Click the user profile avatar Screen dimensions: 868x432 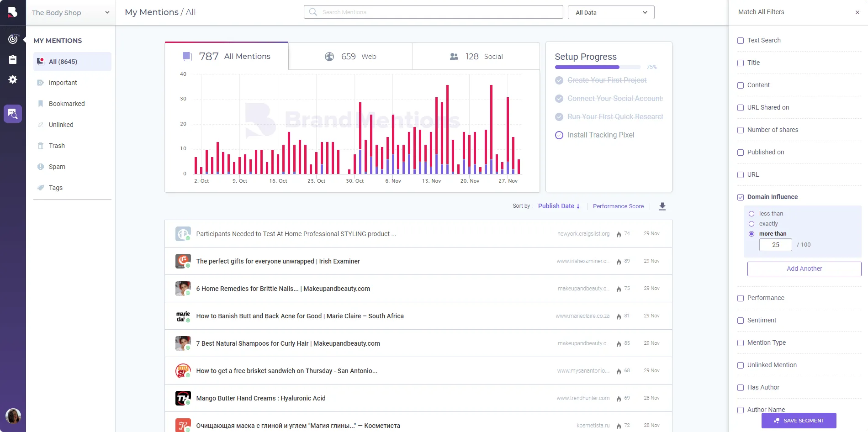click(x=13, y=416)
